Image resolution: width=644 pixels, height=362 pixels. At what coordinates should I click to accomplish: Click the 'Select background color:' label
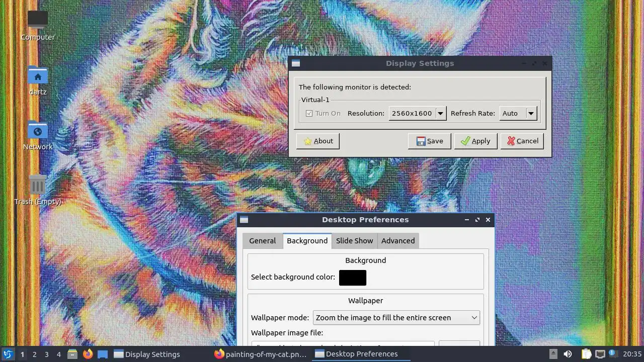[x=293, y=277]
